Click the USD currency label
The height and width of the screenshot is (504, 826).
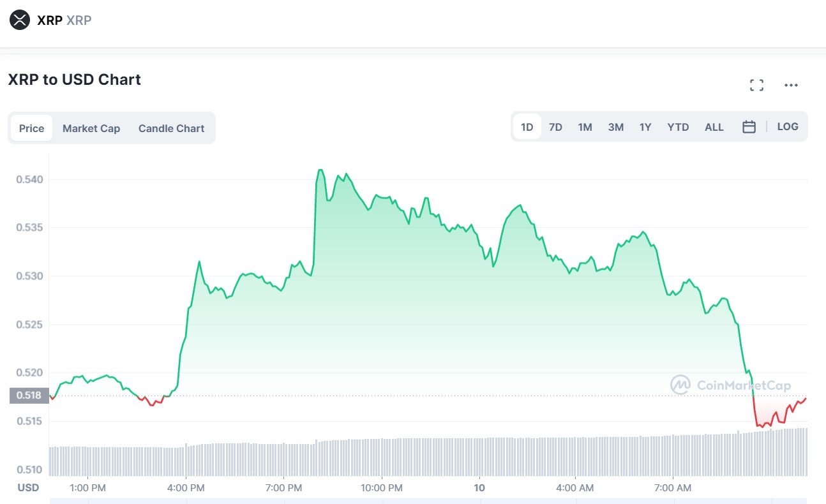coord(27,488)
